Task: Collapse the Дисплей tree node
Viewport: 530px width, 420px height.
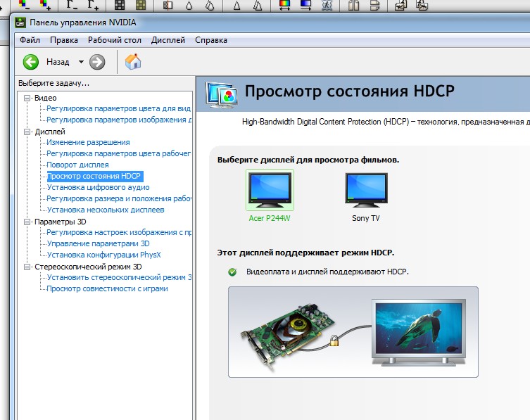Action: tap(27, 132)
